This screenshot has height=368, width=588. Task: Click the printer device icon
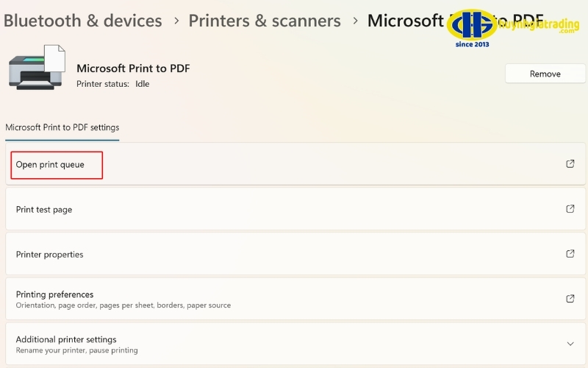(37, 68)
